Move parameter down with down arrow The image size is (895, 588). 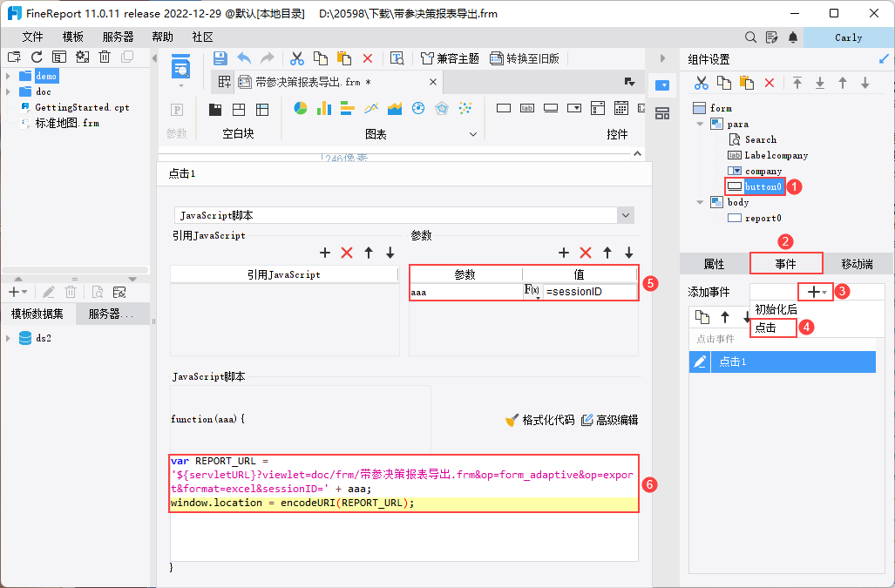629,253
